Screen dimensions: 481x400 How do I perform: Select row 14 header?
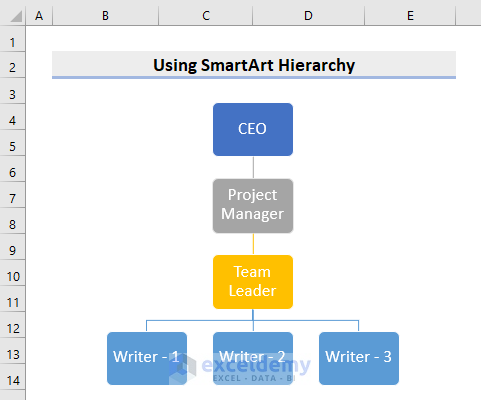(13, 377)
